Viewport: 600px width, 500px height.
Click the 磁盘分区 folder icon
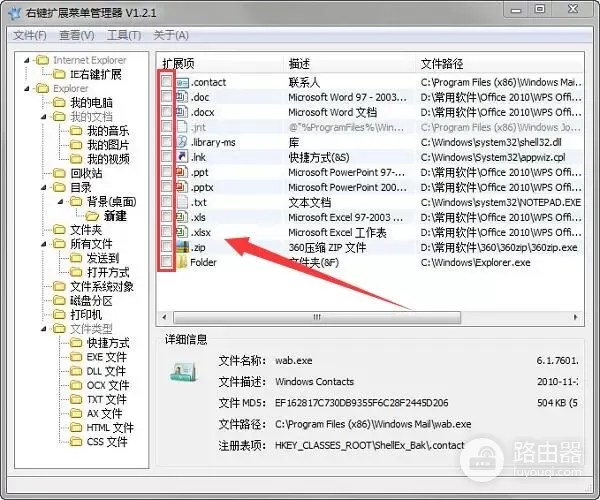tap(59, 301)
